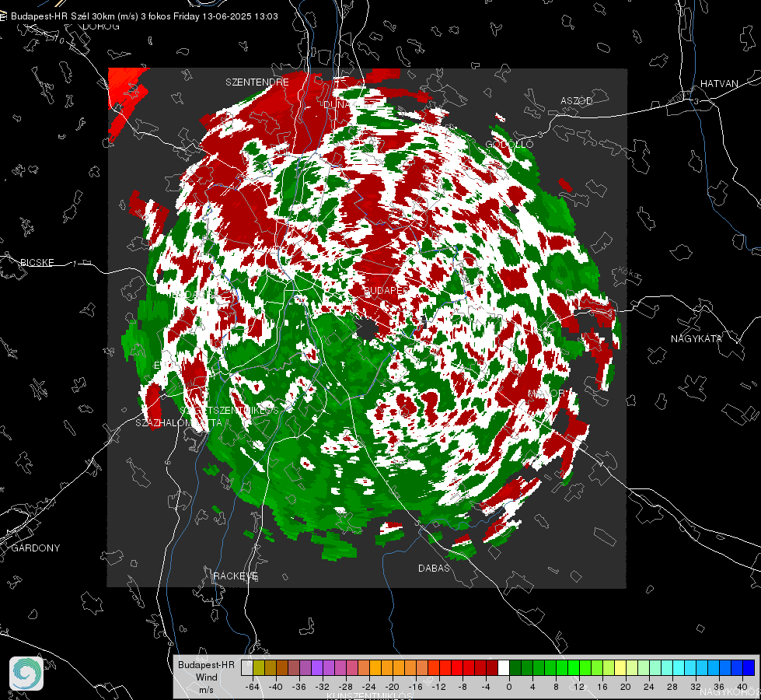Click the Koka village label

628,272
